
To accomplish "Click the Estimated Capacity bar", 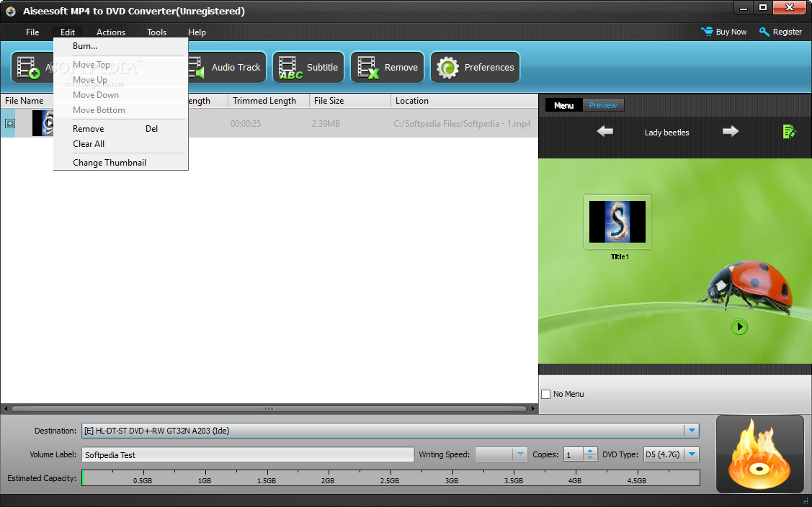I will [x=391, y=477].
